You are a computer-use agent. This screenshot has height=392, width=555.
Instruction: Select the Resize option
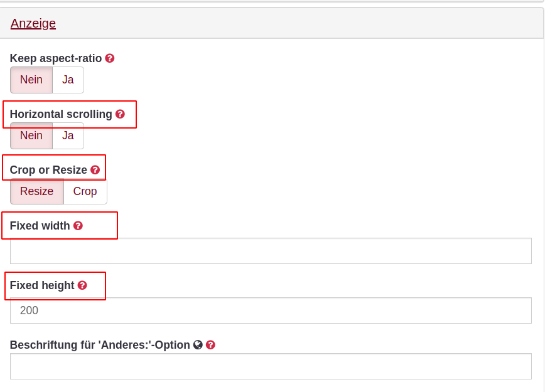click(x=37, y=191)
